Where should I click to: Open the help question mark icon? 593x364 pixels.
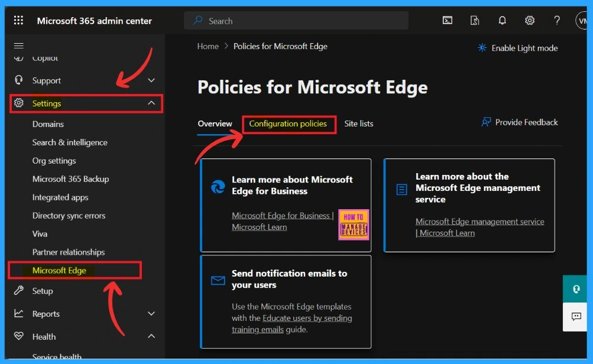pyautogui.click(x=557, y=21)
